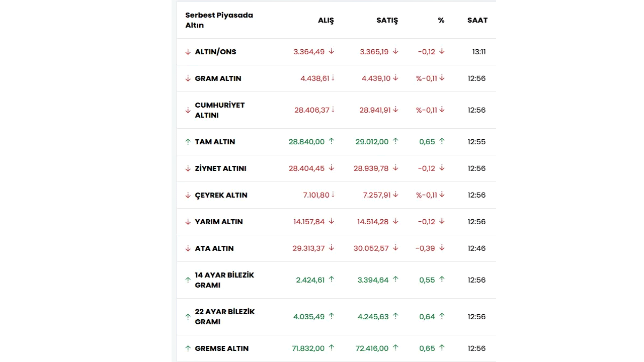Click the down arrow next to GRAM ALTIN
The width and height of the screenshot is (644, 362).
188,78
